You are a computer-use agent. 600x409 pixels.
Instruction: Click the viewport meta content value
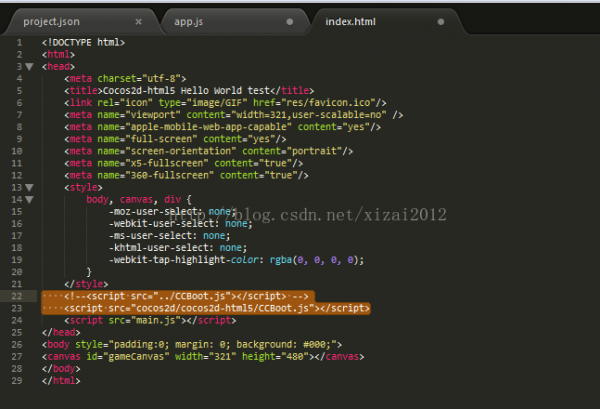(308, 115)
